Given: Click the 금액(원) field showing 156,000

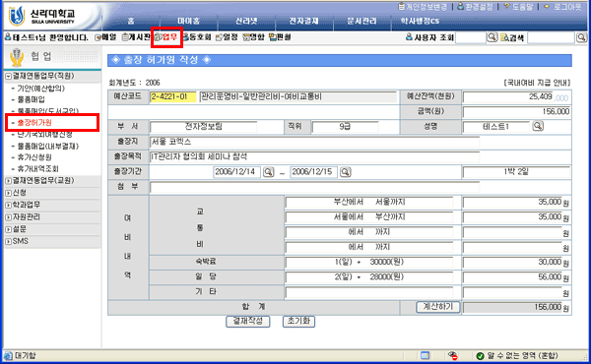Looking at the screenshot, I should 516,111.
